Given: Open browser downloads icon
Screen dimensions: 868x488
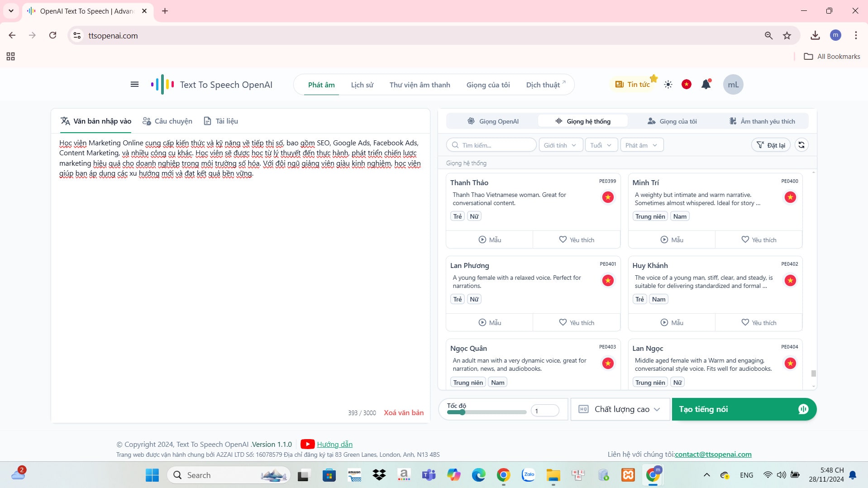Looking at the screenshot, I should 815,35.
